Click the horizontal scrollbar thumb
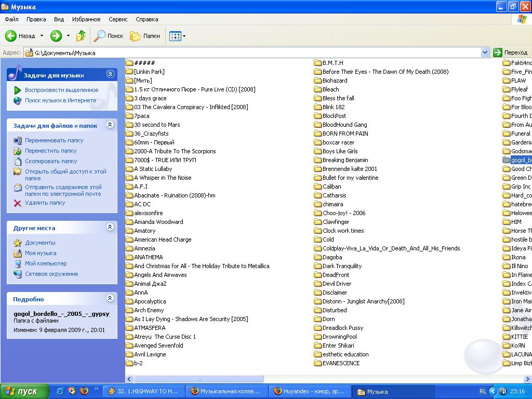Screen dimensions: 532x399 tap(198, 379)
